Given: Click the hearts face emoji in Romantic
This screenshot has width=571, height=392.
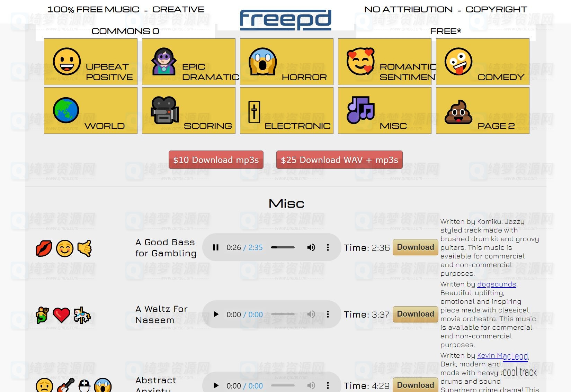Looking at the screenshot, I should tap(360, 61).
